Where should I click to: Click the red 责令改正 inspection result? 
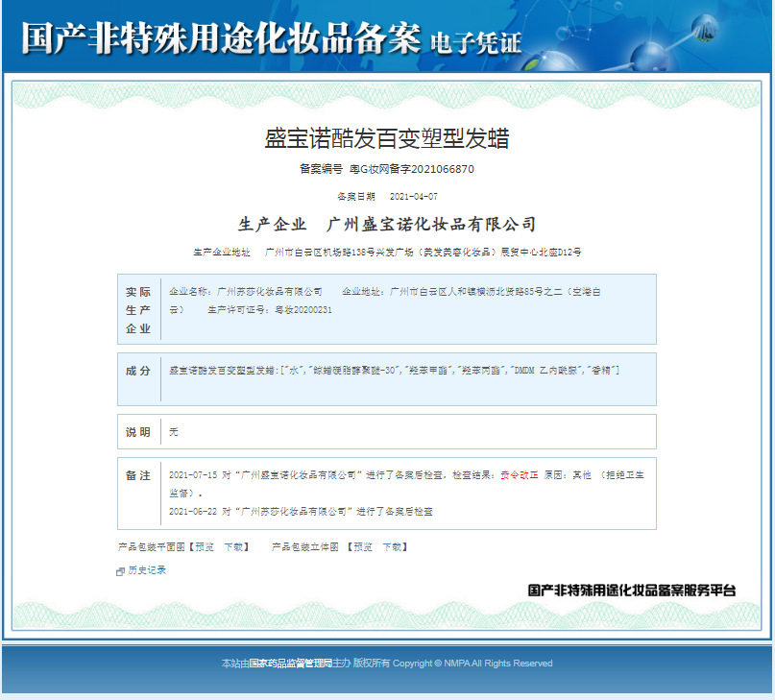(518, 475)
